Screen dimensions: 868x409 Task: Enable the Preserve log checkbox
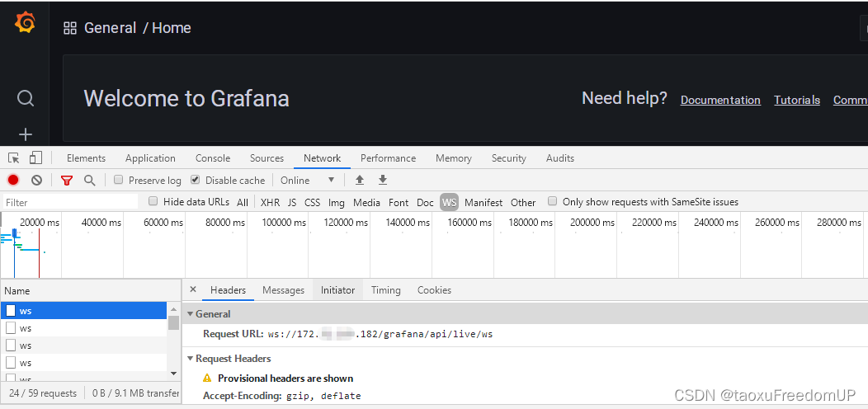click(119, 179)
